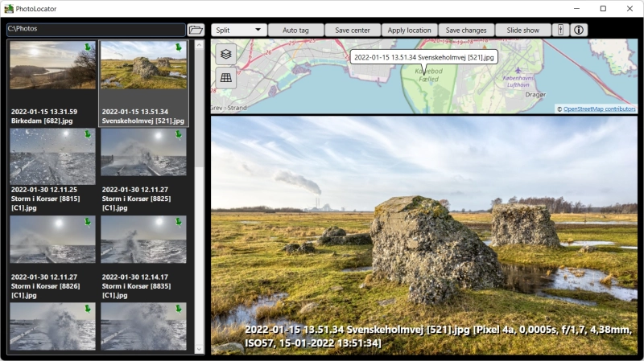The height and width of the screenshot is (361, 644).
Task: Click the map grid icon
Action: (226, 77)
